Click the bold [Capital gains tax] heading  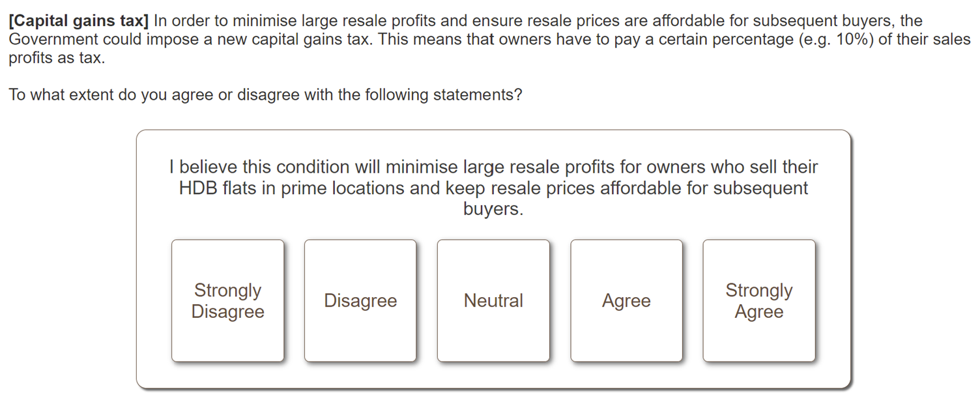tap(79, 21)
